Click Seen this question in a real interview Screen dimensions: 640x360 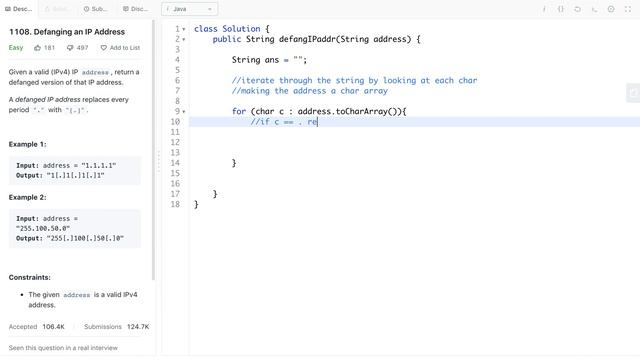(x=63, y=348)
